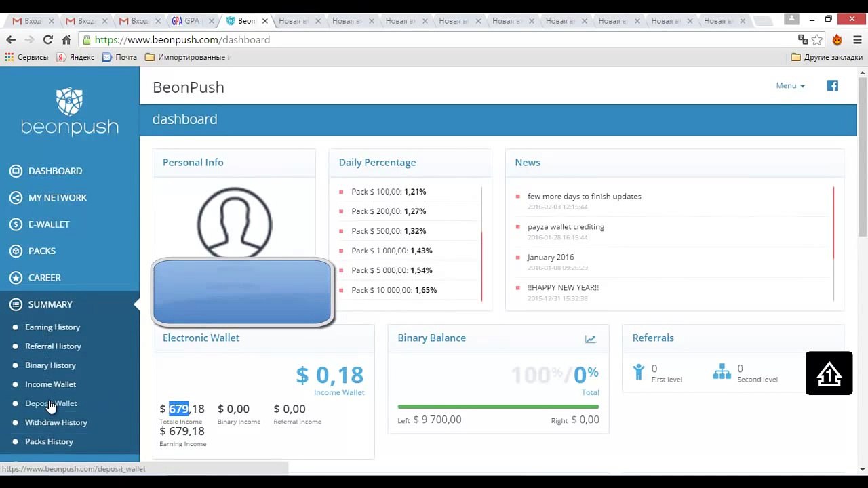Open the Google Translate icon in address bar
Screen dimensions: 868x488
coord(803,40)
